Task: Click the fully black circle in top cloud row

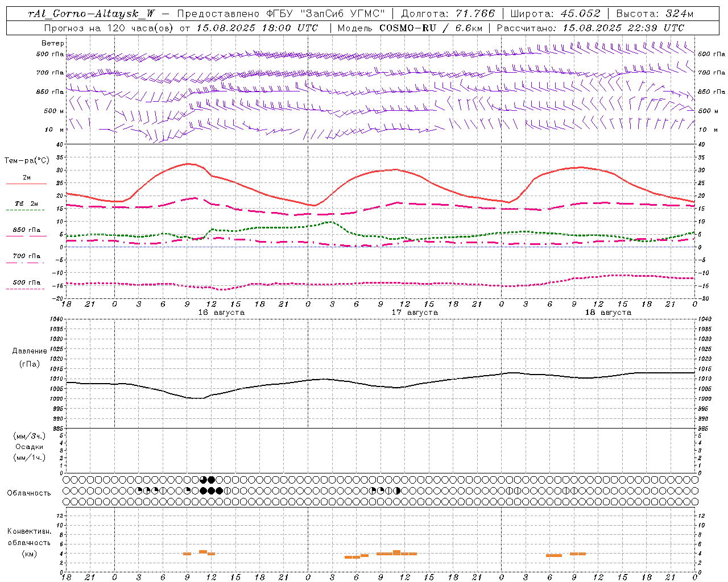Action: click(212, 480)
